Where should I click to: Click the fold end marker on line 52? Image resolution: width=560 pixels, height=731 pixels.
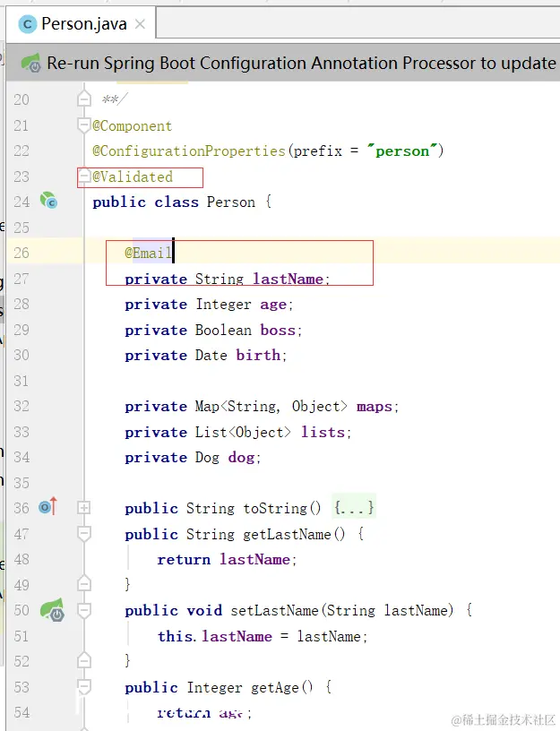tap(84, 660)
